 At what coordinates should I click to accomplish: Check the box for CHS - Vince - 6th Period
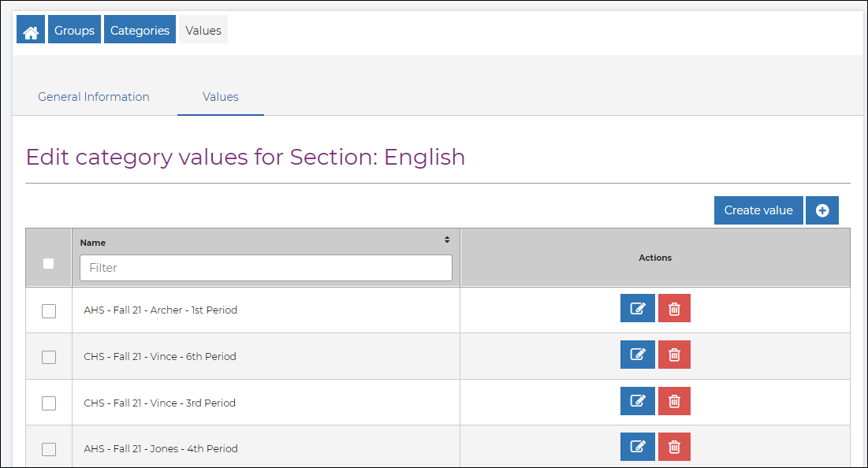[x=48, y=356]
